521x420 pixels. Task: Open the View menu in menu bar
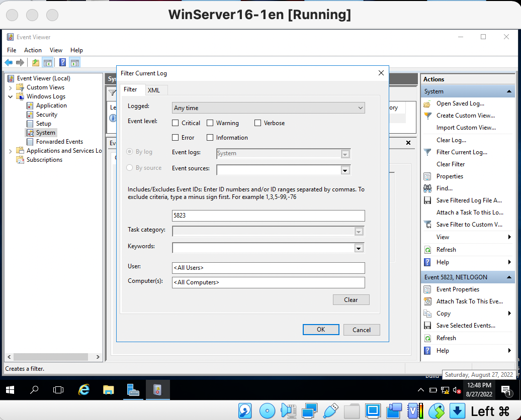56,50
